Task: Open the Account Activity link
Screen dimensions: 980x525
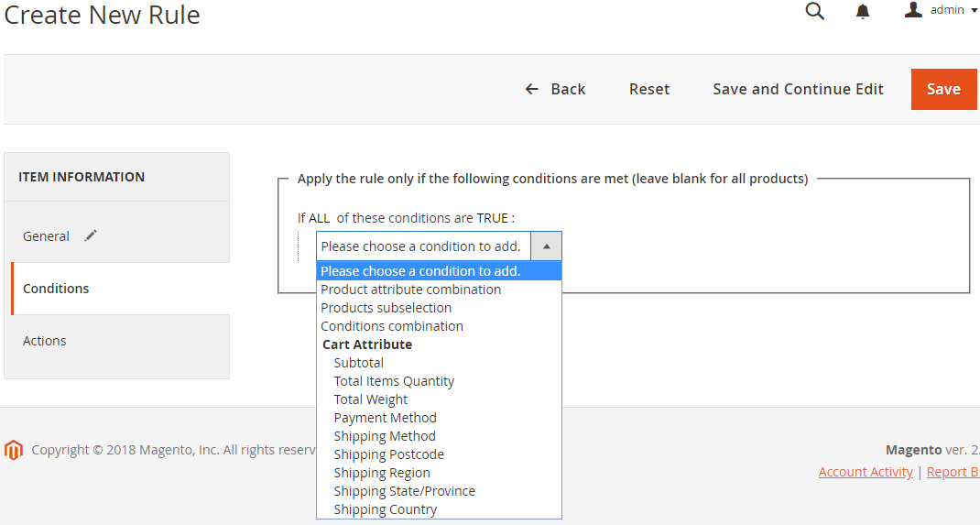Action: [x=866, y=472]
